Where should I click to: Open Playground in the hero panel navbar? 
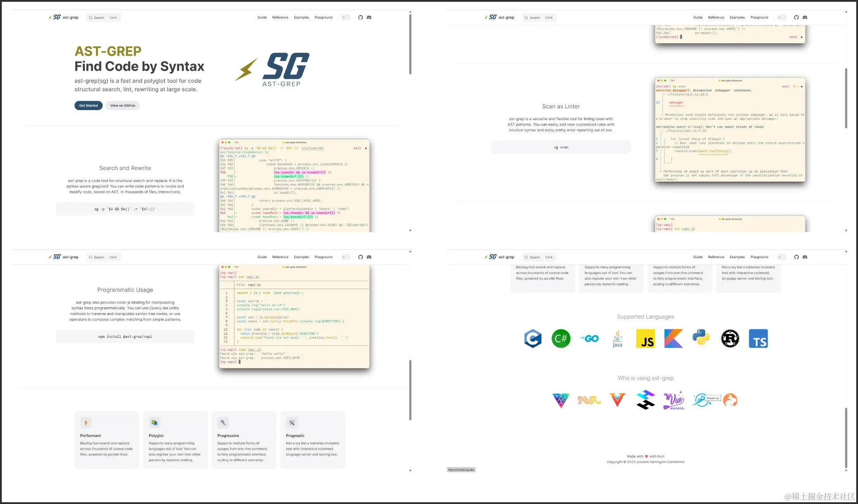(x=323, y=18)
